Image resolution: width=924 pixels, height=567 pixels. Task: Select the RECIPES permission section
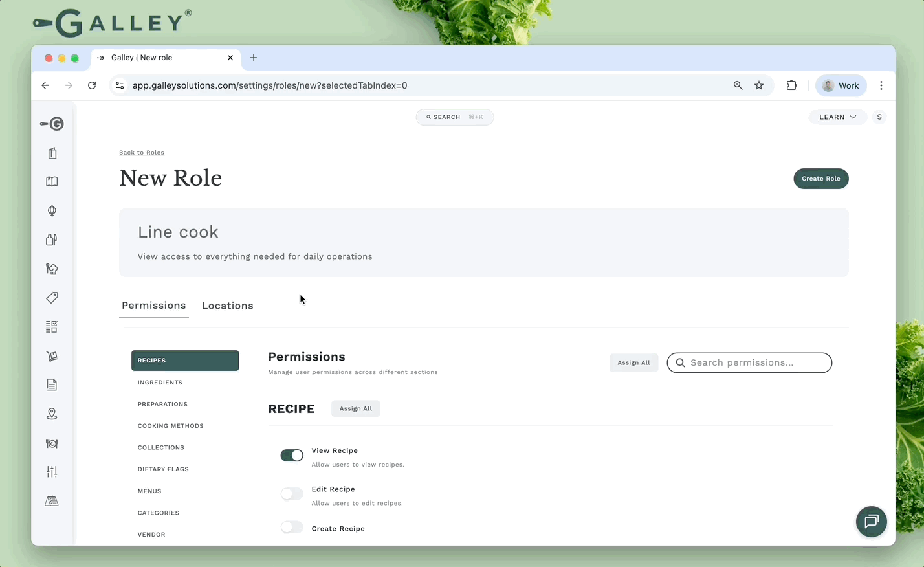tap(185, 361)
